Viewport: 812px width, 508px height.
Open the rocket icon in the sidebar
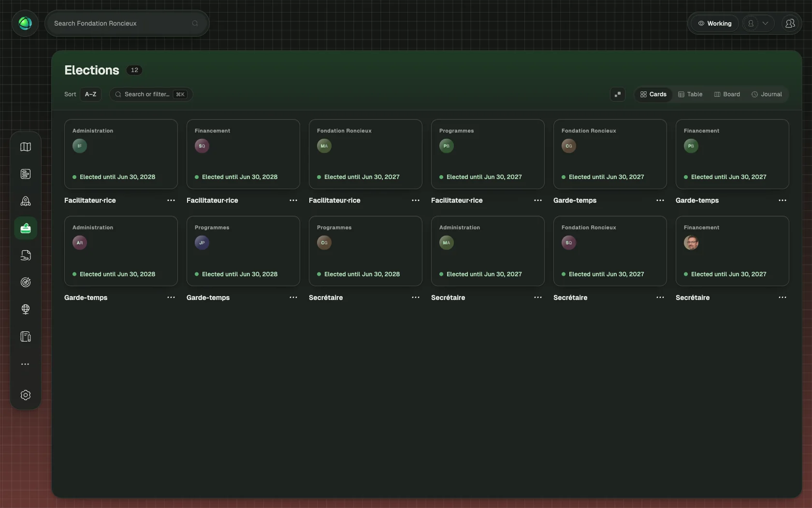[26, 201]
